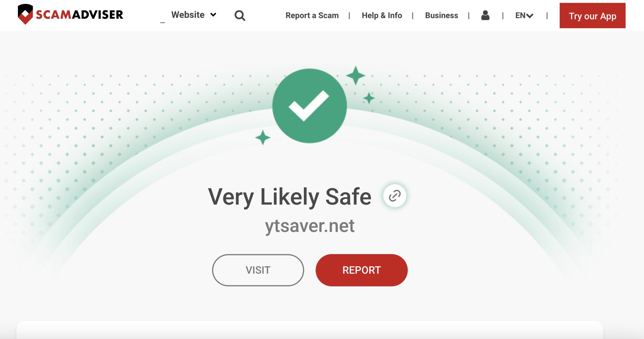The width and height of the screenshot is (644, 339).
Task: Click the green checkmark safety badge
Action: (x=310, y=106)
